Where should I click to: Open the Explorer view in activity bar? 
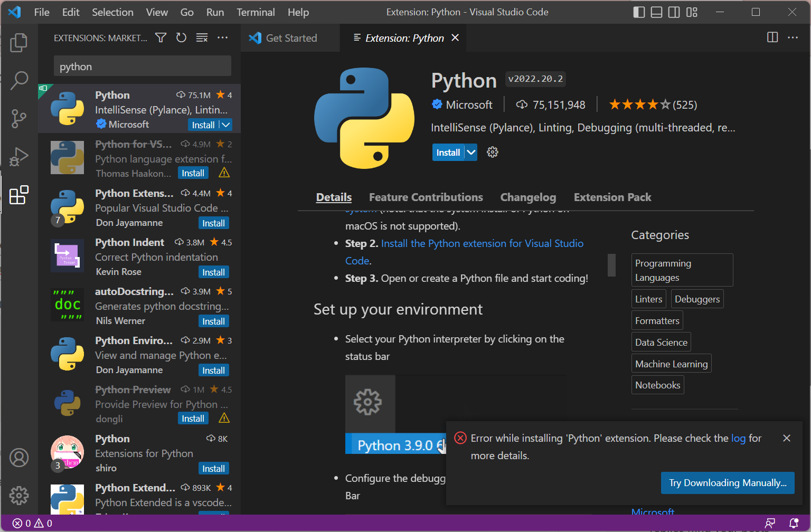(x=19, y=43)
